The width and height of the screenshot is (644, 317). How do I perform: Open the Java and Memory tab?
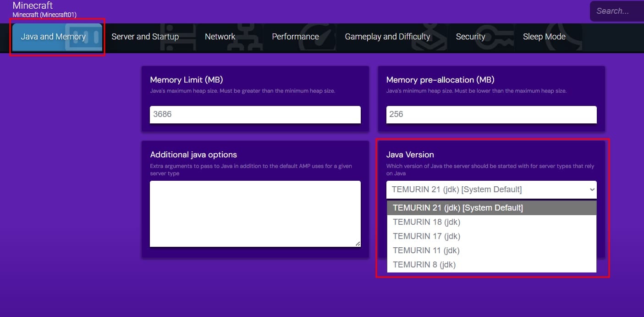pos(57,37)
